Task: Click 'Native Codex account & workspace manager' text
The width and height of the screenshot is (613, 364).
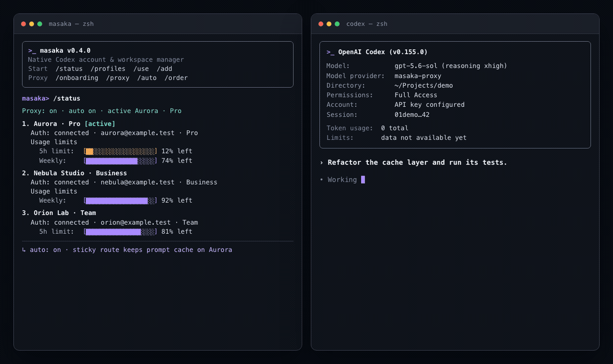Action: pyautogui.click(x=106, y=60)
